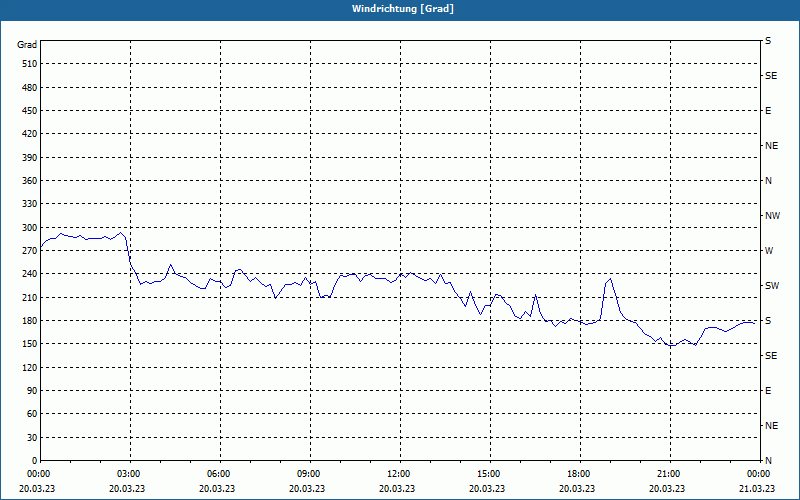Click the y-axis origin value '0'
The height and width of the screenshot is (500, 800).
34,461
